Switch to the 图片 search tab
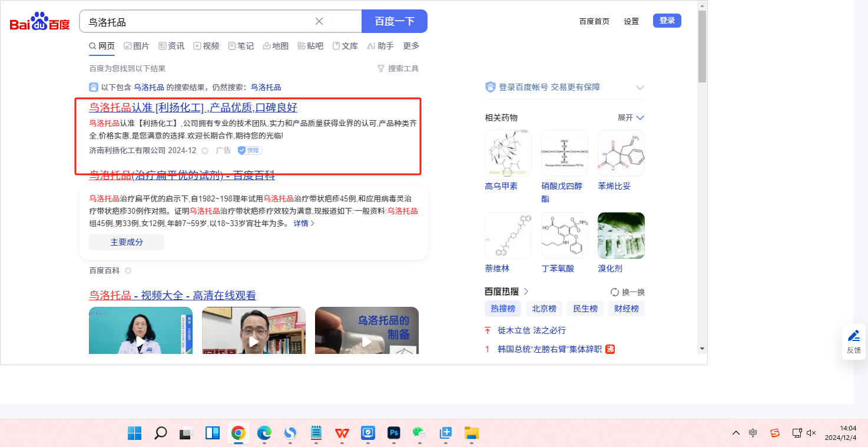The width and height of the screenshot is (868, 447). coord(136,46)
